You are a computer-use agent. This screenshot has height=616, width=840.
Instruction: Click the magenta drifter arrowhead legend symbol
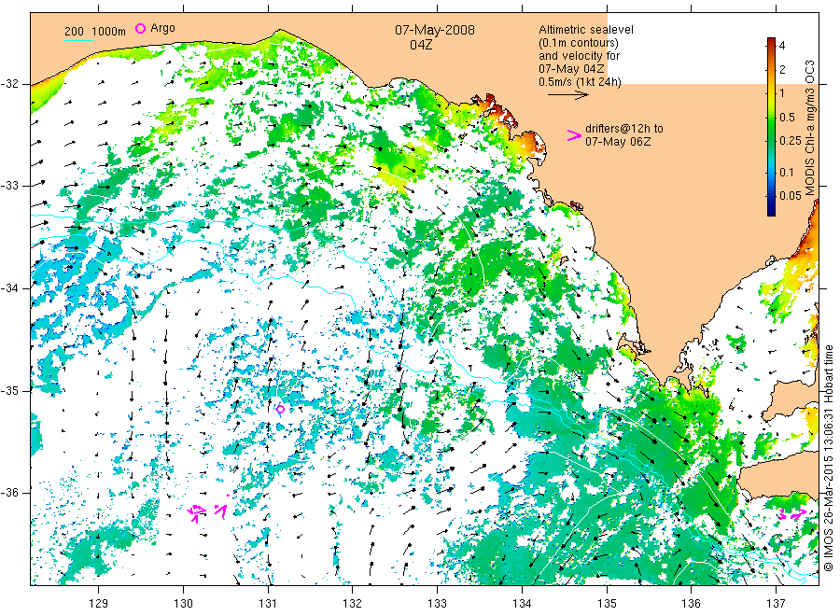pos(574,135)
